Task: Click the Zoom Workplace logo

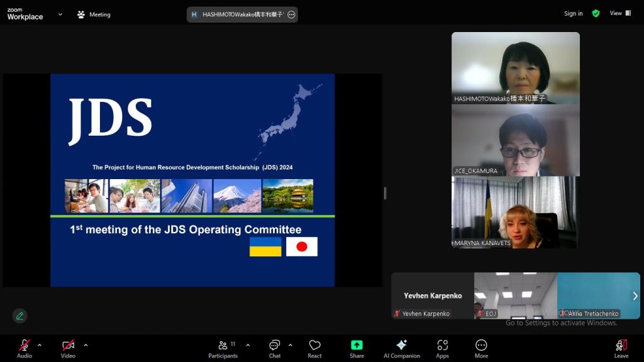Action: click(25, 14)
